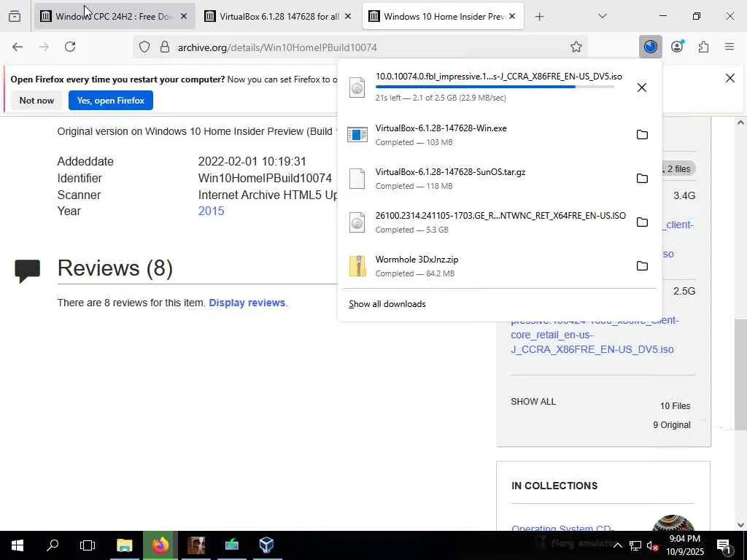Click Show all downloads
The height and width of the screenshot is (560, 747).
pos(387,304)
